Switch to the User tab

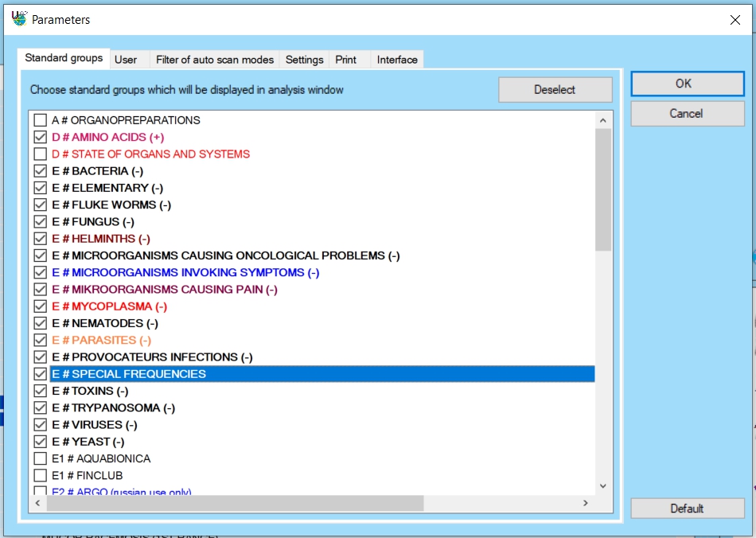(x=126, y=60)
